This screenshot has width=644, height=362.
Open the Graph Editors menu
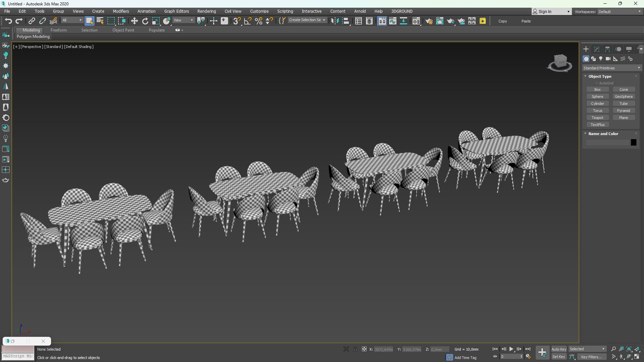click(176, 11)
